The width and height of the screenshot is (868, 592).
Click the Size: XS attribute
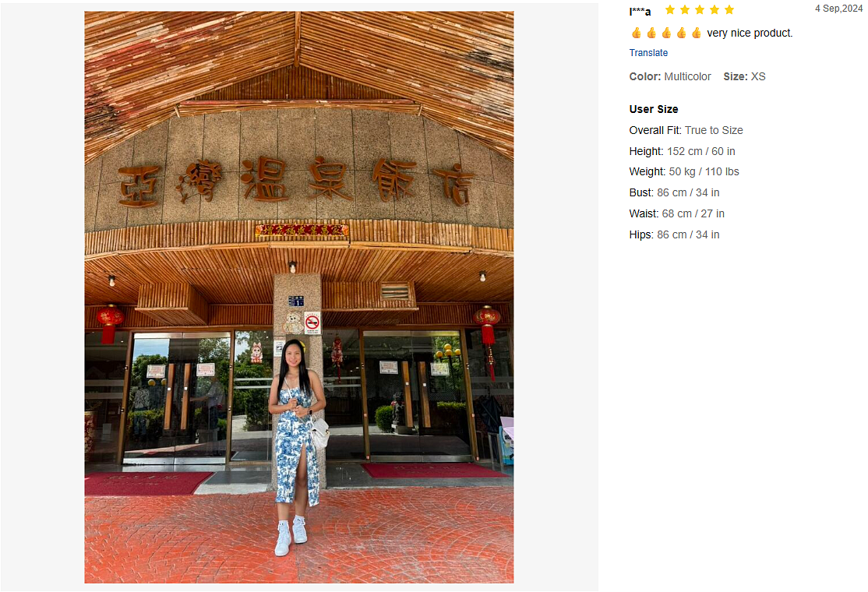click(x=745, y=76)
